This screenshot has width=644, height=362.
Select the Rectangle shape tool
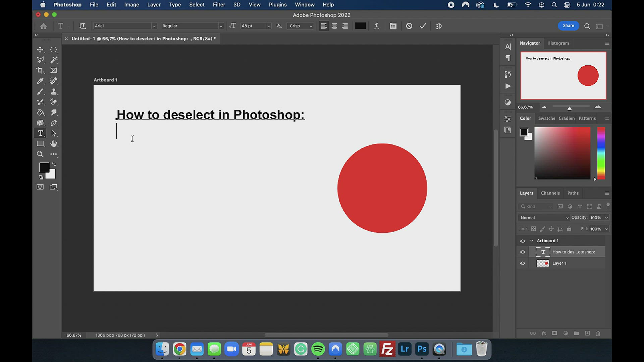(40, 144)
